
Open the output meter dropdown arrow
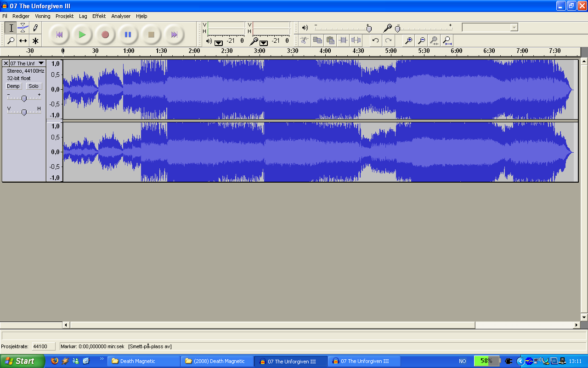pos(219,43)
